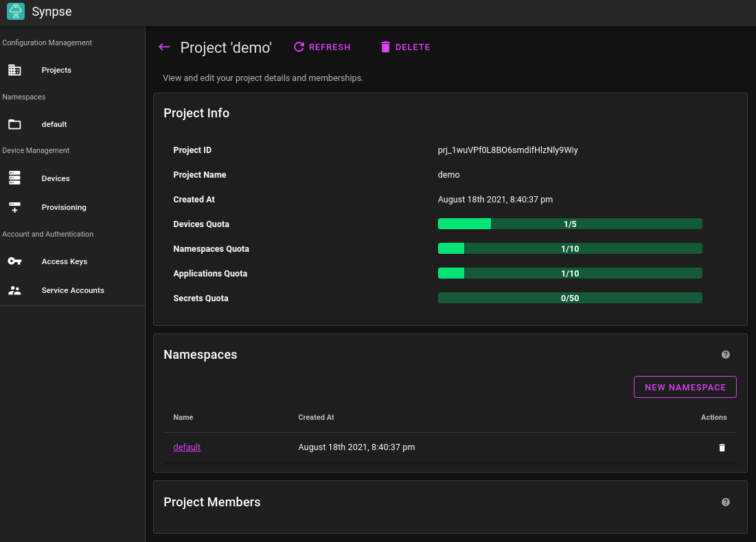Viewport: 756px width, 542px height.
Task: Click the Devices Quota progress bar
Action: [x=570, y=224]
